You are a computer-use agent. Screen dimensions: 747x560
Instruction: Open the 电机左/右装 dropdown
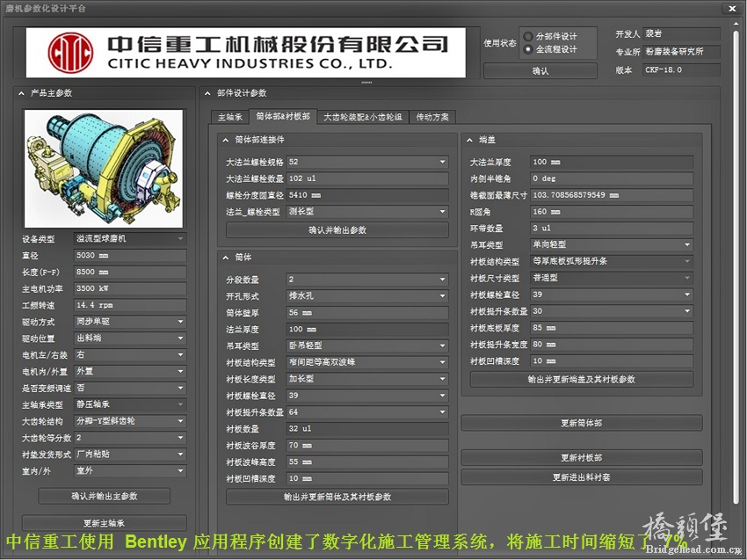tap(130, 355)
